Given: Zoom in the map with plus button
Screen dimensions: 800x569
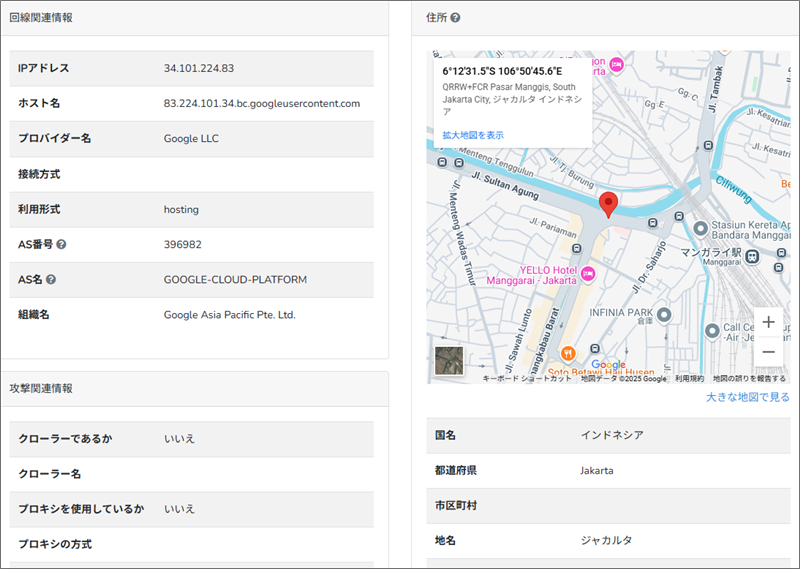Looking at the screenshot, I should pyautogui.click(x=768, y=323).
